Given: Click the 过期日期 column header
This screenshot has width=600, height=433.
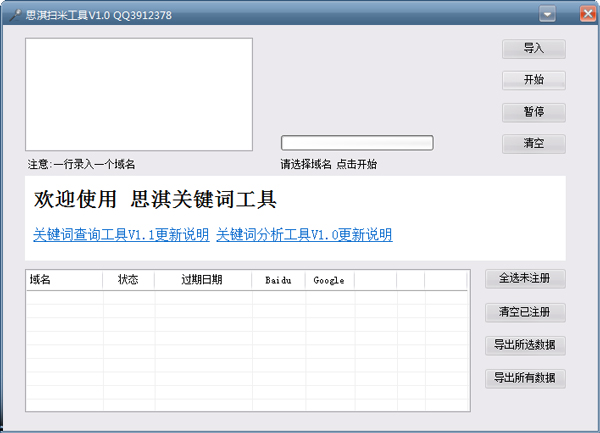Looking at the screenshot, I should (202, 280).
